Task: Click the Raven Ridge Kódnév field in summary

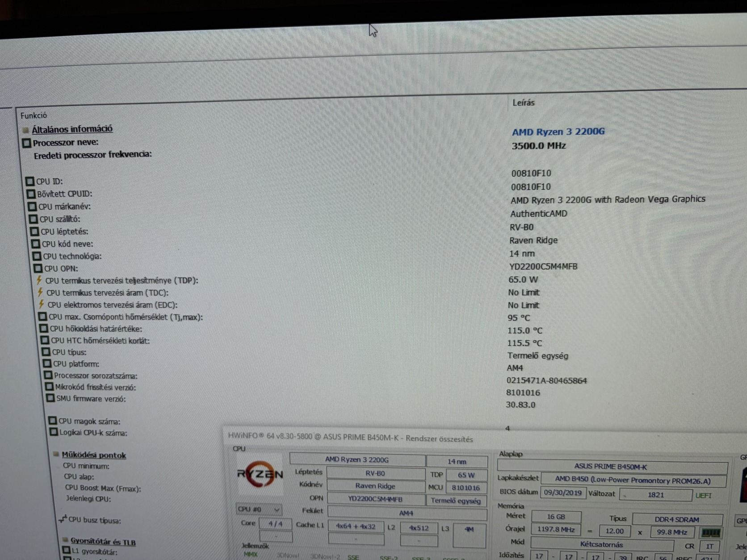Action: pos(375,485)
